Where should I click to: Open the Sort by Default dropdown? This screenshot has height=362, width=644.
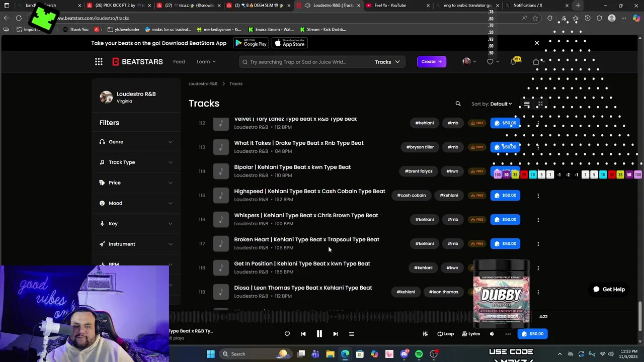tap(501, 104)
